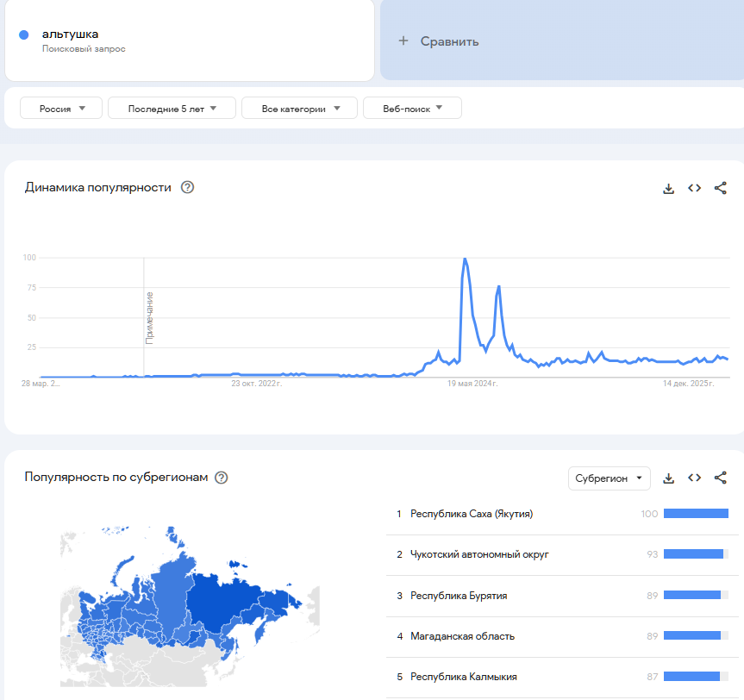The image size is (744, 700).
Task: Edit the альтушка search term field
Action: (x=71, y=34)
